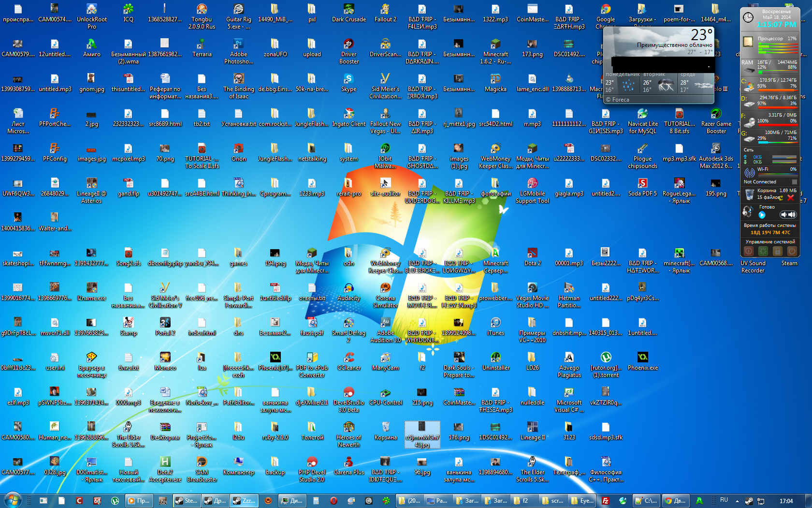Open the faust.pdf file
Screen dimensions: 812x508
click(312, 326)
